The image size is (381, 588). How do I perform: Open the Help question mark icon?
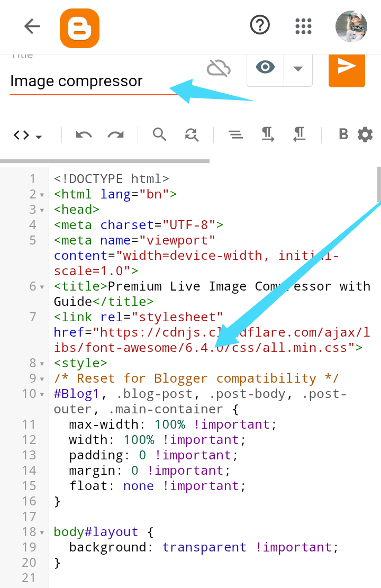pyautogui.click(x=260, y=25)
